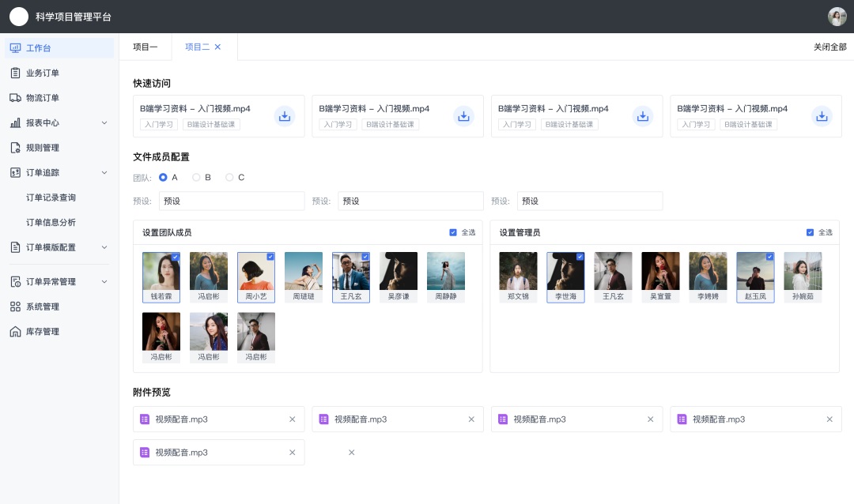
Task: Download the second 快速访问 video card
Action: tap(463, 116)
